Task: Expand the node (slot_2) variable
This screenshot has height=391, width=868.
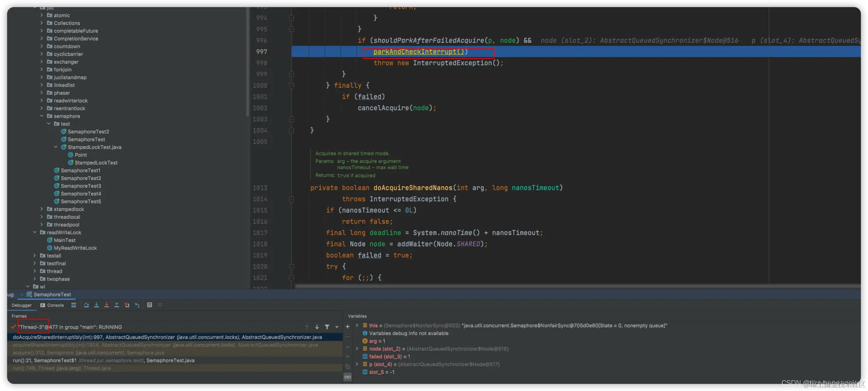Action: pyautogui.click(x=357, y=349)
